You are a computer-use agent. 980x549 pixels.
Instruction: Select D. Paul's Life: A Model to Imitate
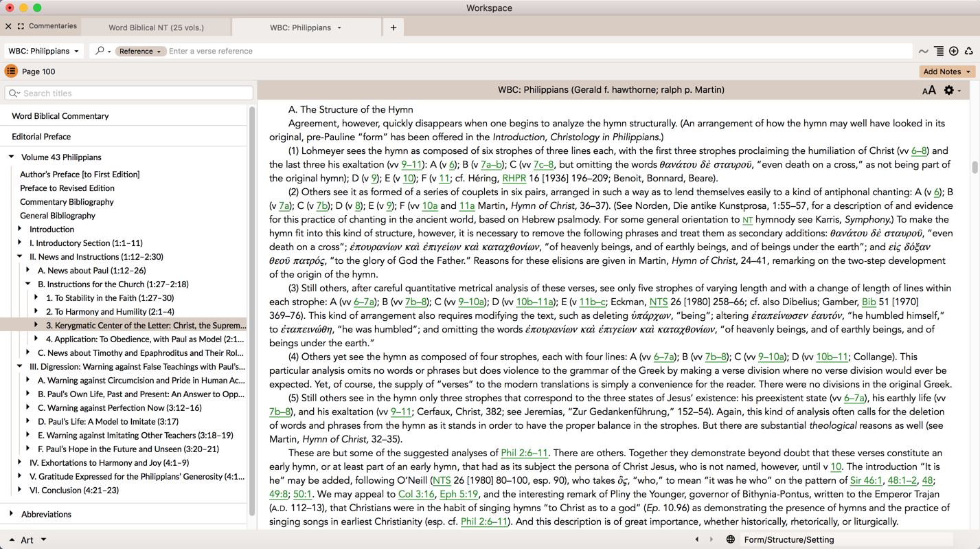click(108, 421)
